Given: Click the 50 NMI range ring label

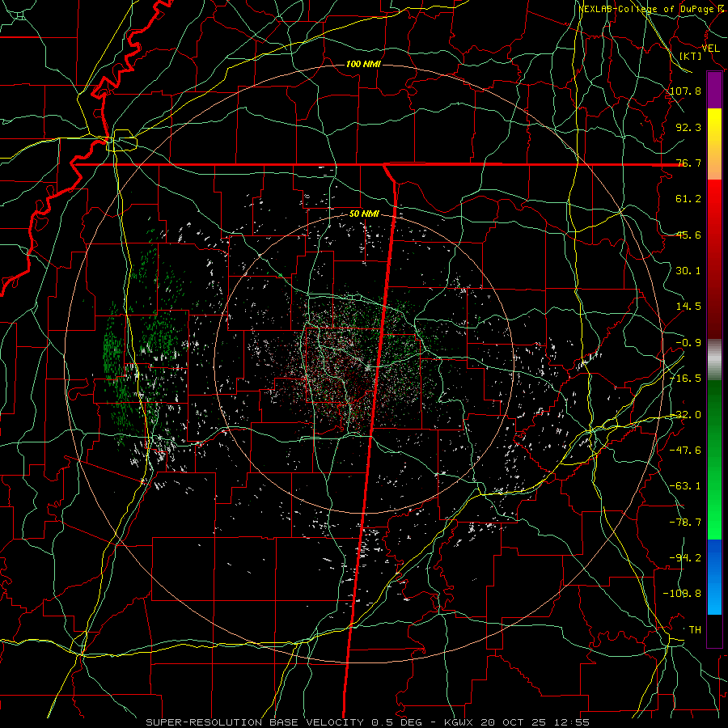Looking at the screenshot, I should [x=364, y=214].
